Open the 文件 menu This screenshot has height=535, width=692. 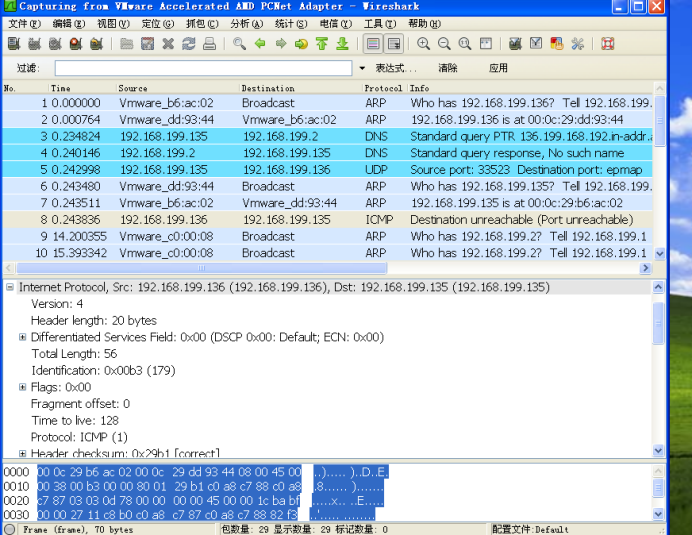[x=25, y=24]
